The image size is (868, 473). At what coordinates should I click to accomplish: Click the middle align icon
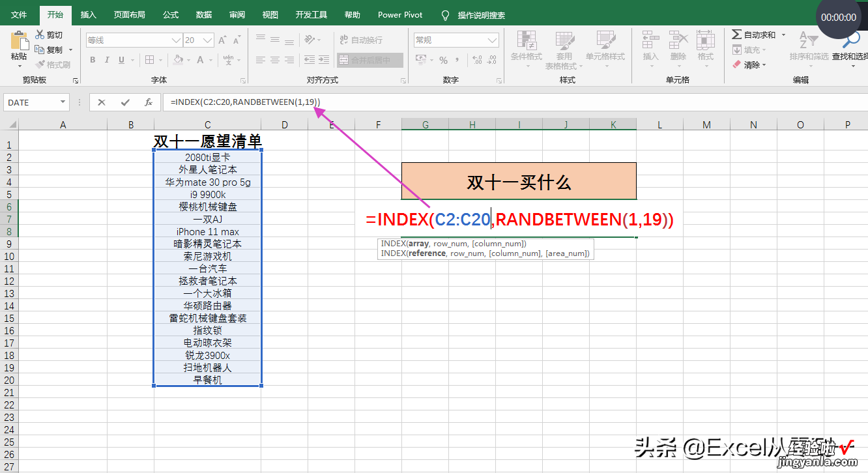pyautogui.click(x=275, y=40)
